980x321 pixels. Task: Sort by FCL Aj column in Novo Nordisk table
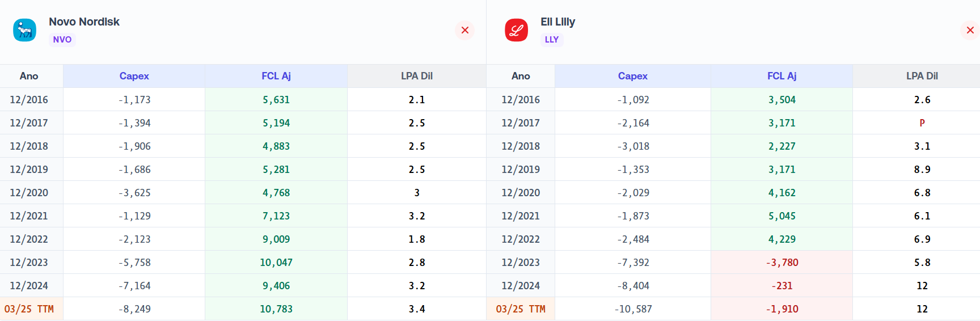tap(276, 76)
